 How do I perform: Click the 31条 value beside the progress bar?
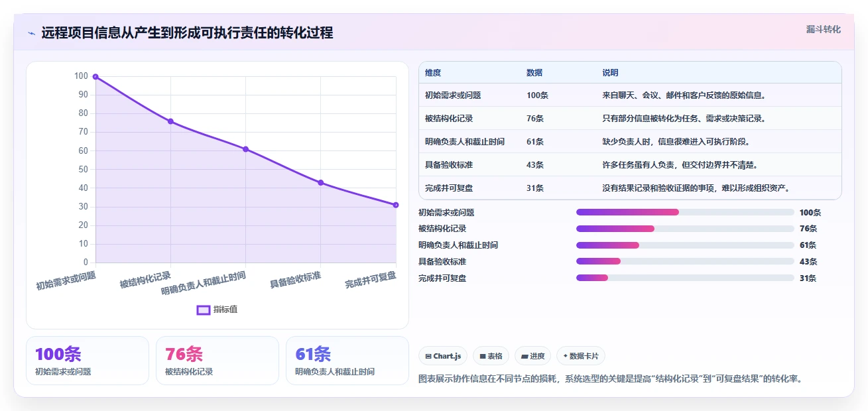(808, 278)
